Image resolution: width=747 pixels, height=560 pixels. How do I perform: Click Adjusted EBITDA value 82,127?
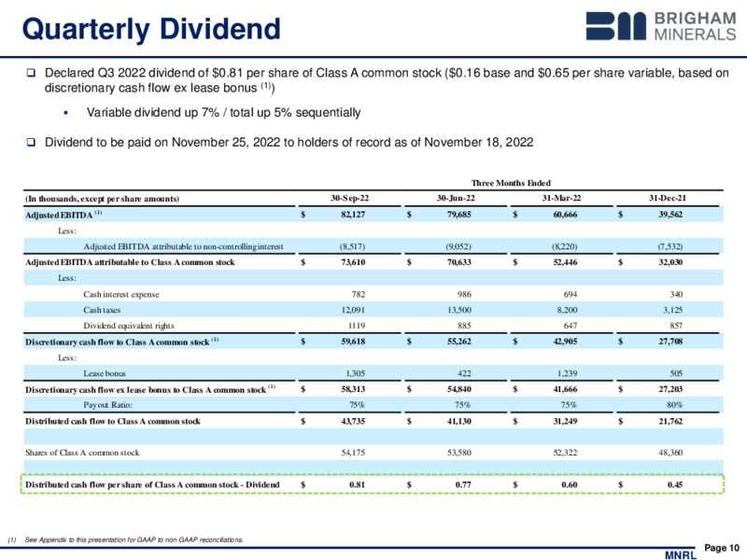353,215
